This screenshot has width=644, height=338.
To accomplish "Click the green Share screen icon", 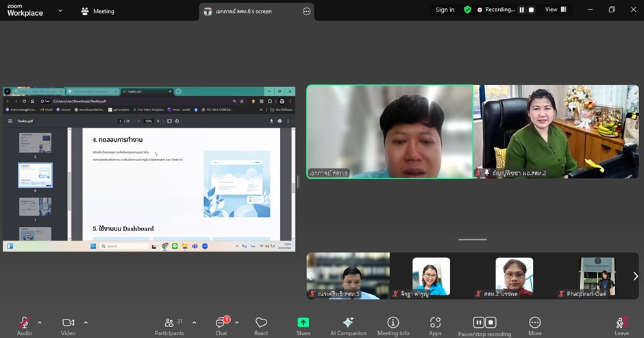I will point(303,323).
